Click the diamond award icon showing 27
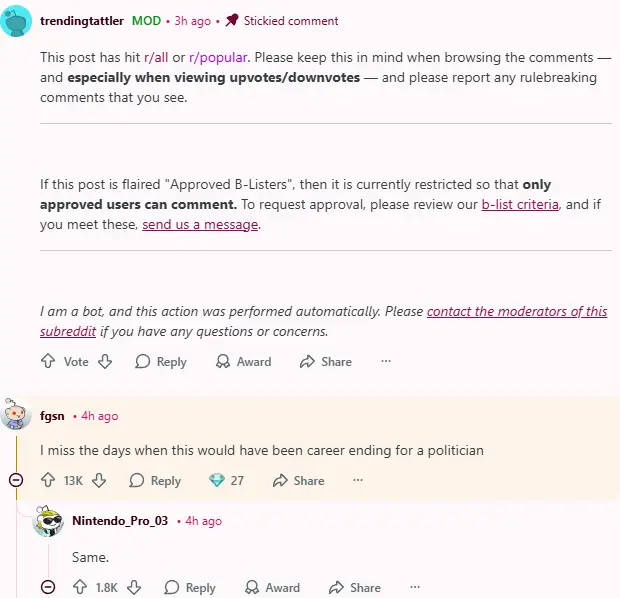620x598 pixels. pyautogui.click(x=217, y=480)
